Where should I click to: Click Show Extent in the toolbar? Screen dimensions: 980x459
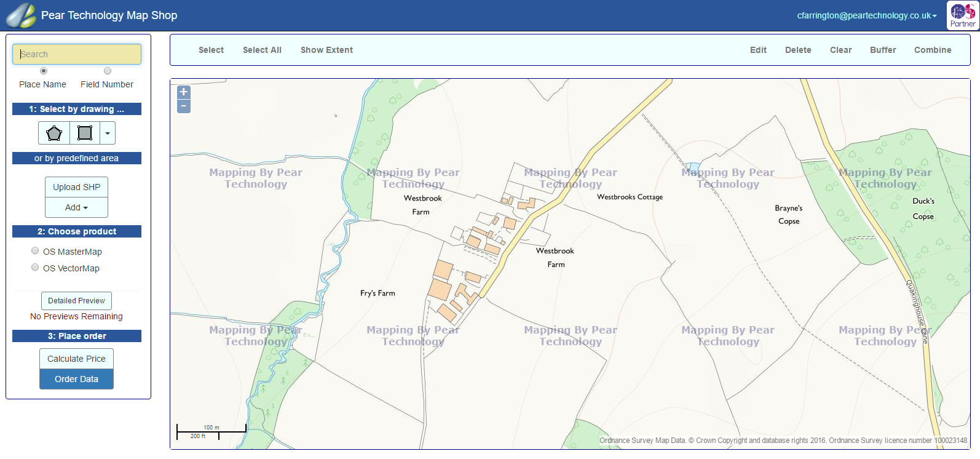pyautogui.click(x=326, y=50)
